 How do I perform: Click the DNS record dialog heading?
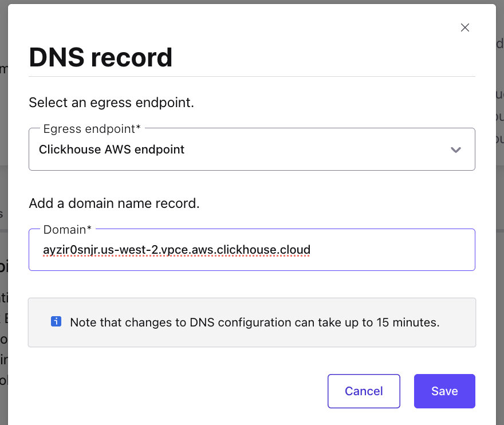pyautogui.click(x=101, y=57)
